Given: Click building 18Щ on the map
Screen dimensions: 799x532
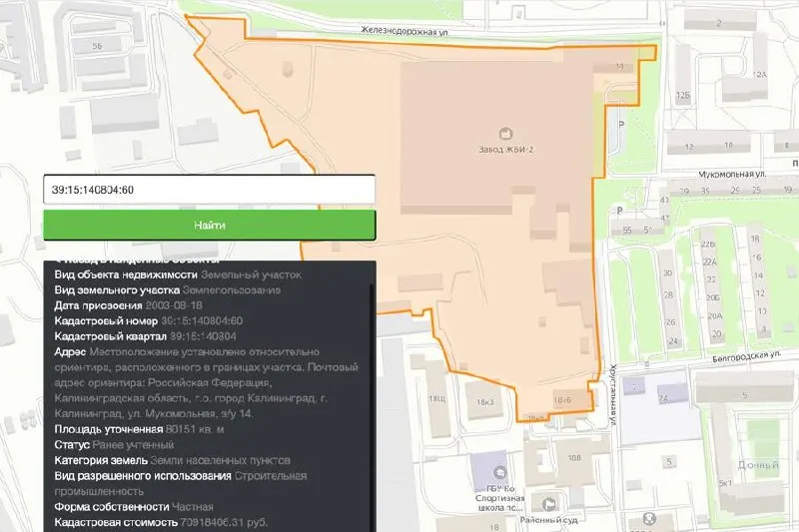Looking at the screenshot, I should (436, 398).
